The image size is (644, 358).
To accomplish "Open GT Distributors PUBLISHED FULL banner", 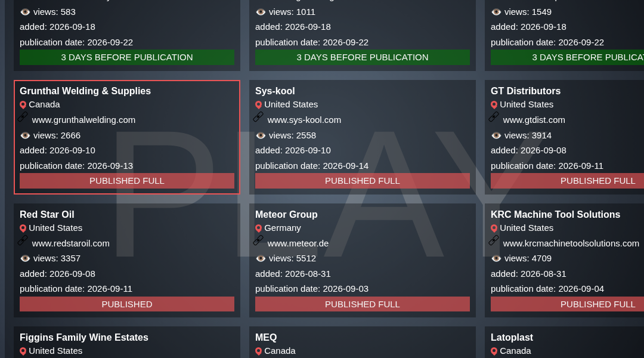I will tap(567, 181).
